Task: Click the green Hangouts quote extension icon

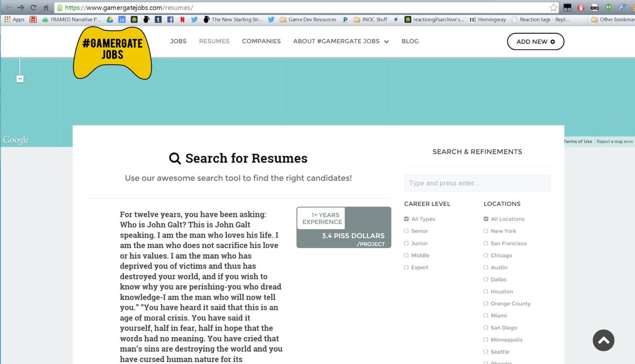Action: point(609,8)
